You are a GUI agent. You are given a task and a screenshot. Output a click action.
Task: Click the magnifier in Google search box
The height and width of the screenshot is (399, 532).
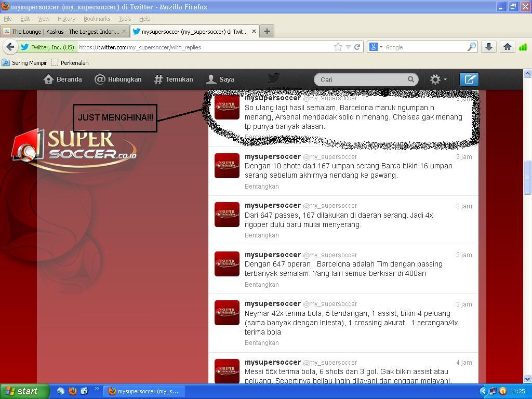click(472, 47)
